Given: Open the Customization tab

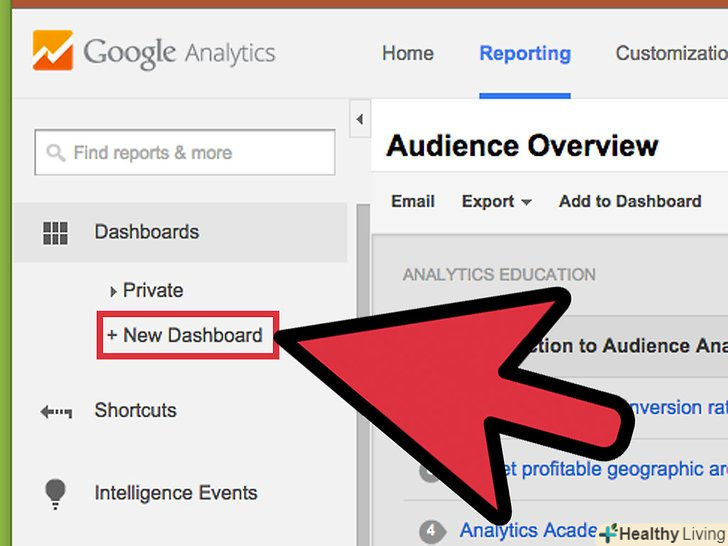Looking at the screenshot, I should [671, 53].
